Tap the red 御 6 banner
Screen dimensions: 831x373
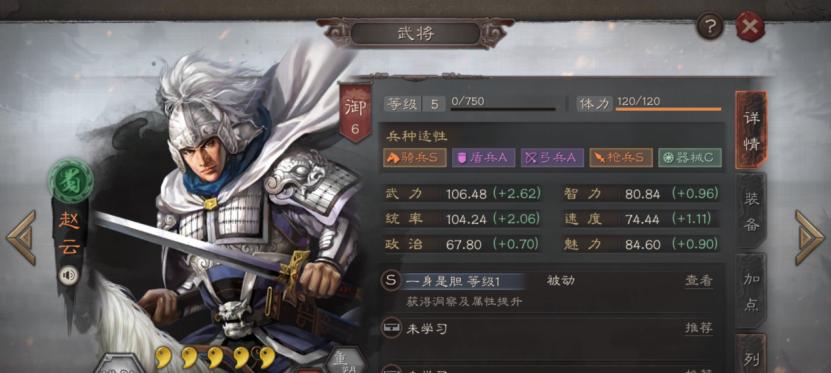tap(355, 113)
